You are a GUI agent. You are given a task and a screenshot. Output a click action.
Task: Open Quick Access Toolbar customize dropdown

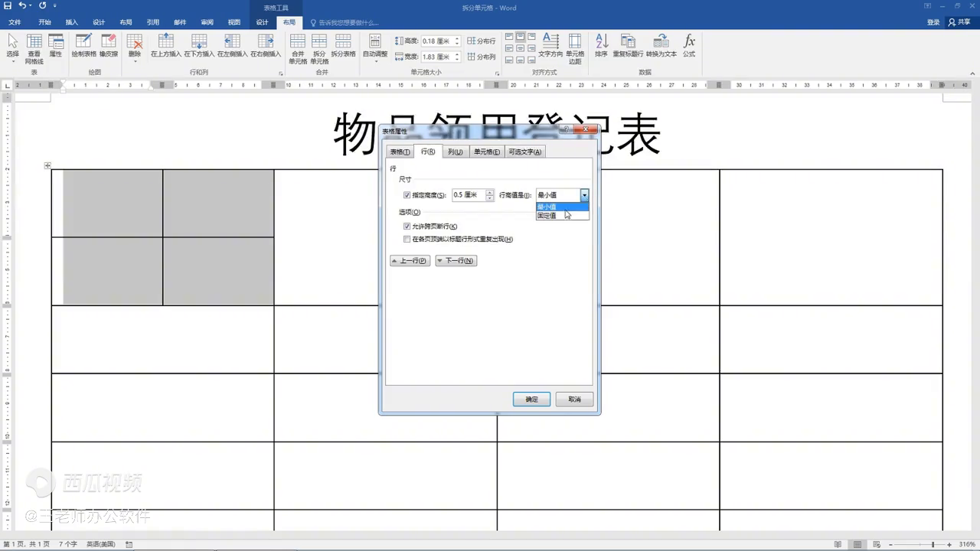click(55, 6)
